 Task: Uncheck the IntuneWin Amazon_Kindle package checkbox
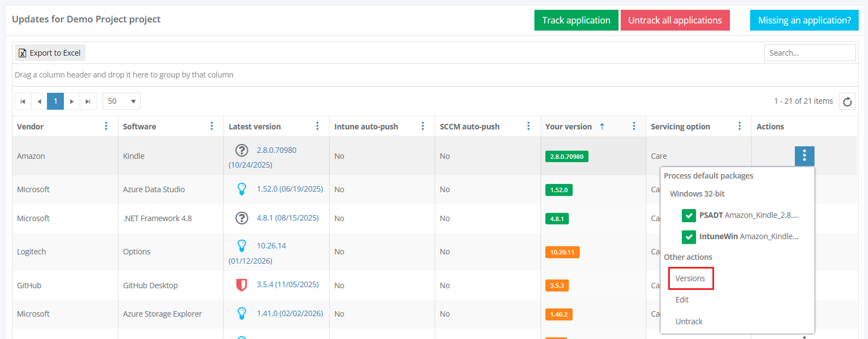688,236
